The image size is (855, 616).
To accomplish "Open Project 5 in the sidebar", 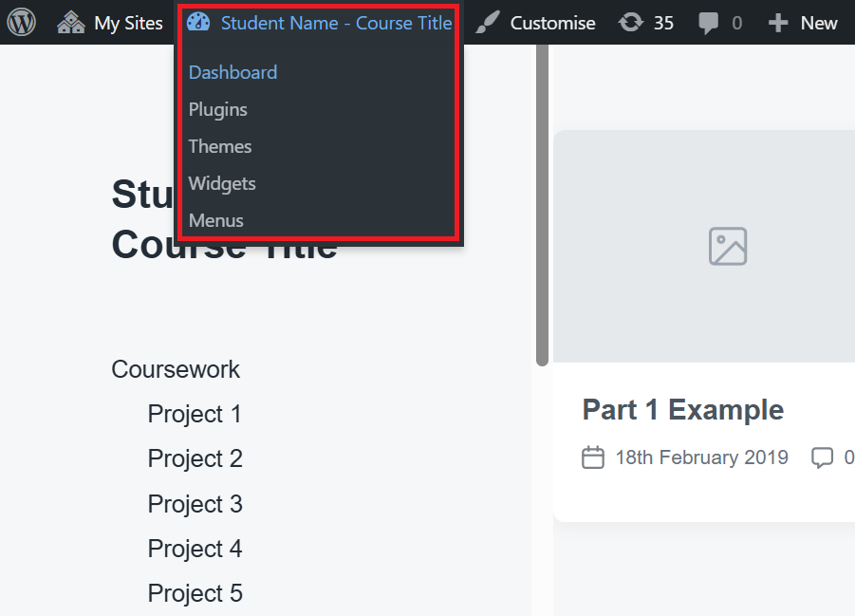I will 195,593.
